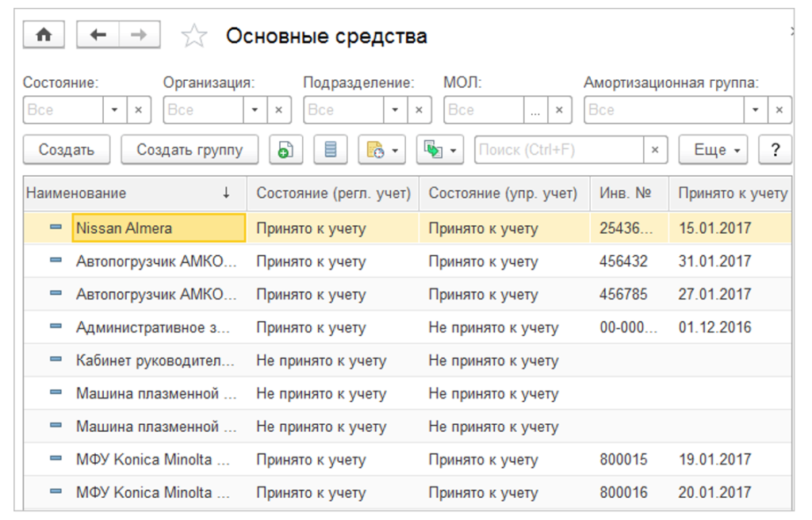Image resolution: width=812 pixels, height=520 pixels.
Task: Expand the Состояние filter dropdown
Action: tap(114, 110)
